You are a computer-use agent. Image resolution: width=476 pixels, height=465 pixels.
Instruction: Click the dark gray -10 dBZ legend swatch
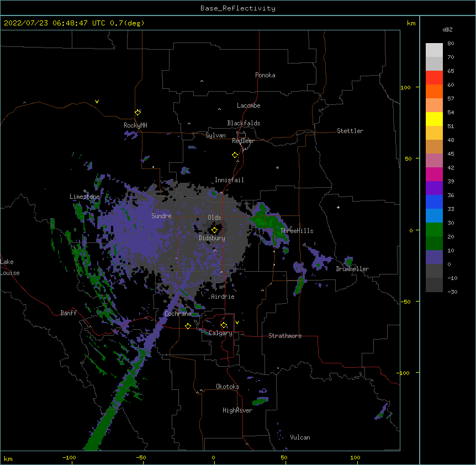coord(434,285)
